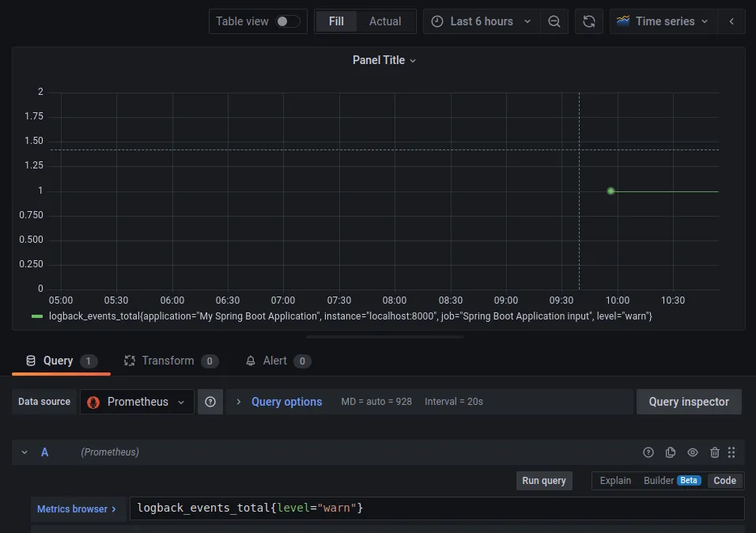The height and width of the screenshot is (533, 756).
Task: Switch to Code query mode
Action: click(x=724, y=481)
